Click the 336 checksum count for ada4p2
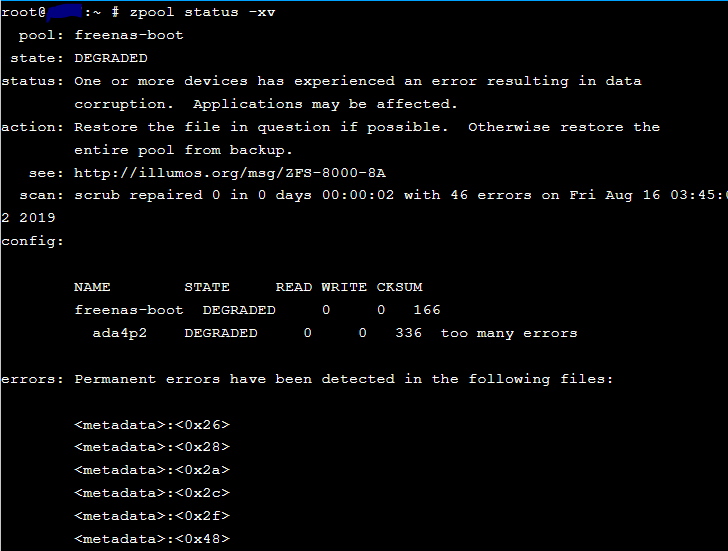The image size is (728, 551). click(409, 333)
